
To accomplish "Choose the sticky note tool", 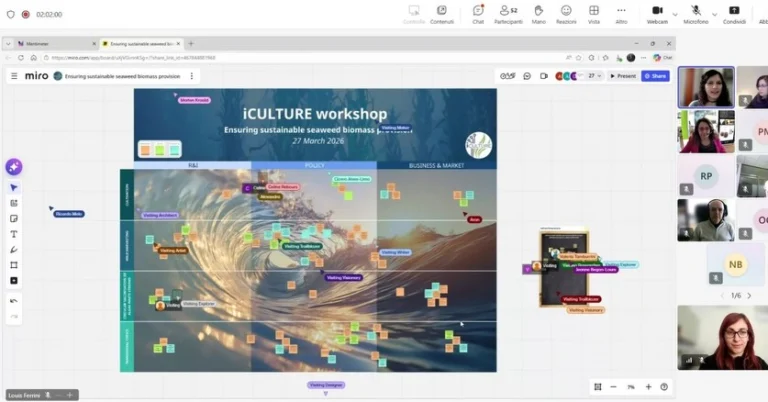I will [x=14, y=218].
